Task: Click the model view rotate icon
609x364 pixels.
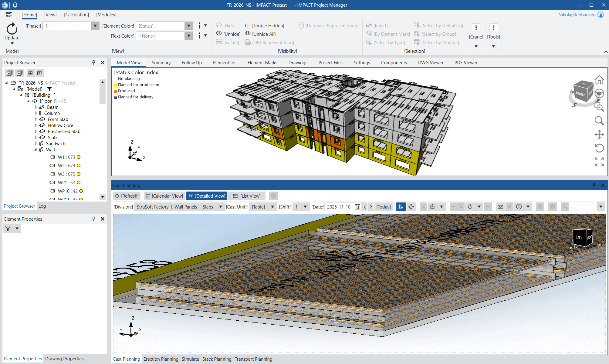Action: click(x=599, y=148)
